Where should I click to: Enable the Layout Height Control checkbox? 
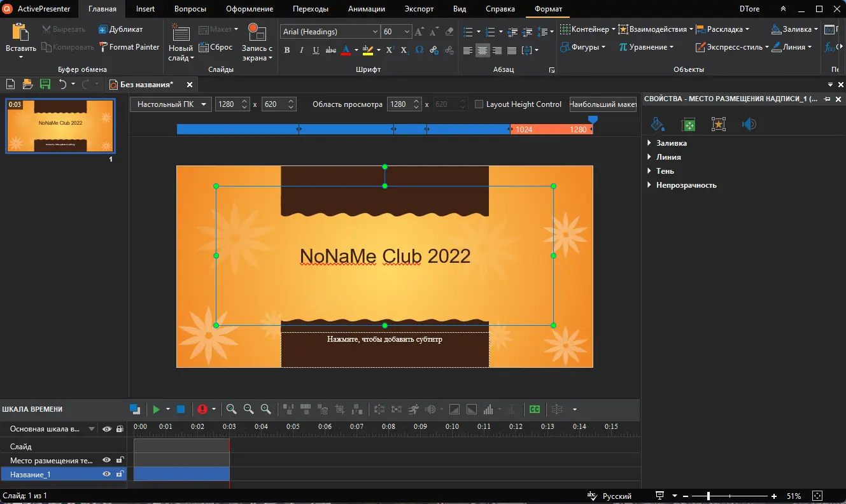479,104
